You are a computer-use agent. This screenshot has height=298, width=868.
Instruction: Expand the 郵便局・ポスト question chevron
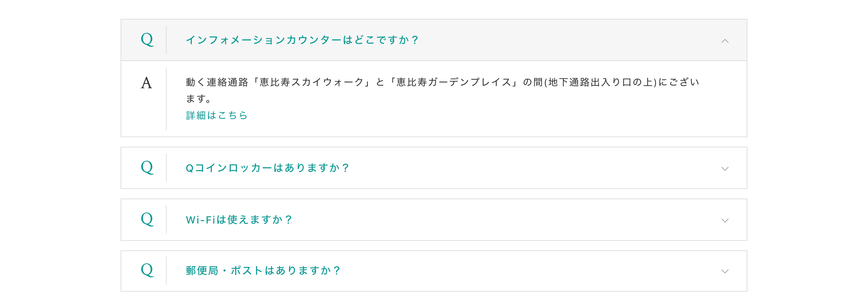pos(724,271)
